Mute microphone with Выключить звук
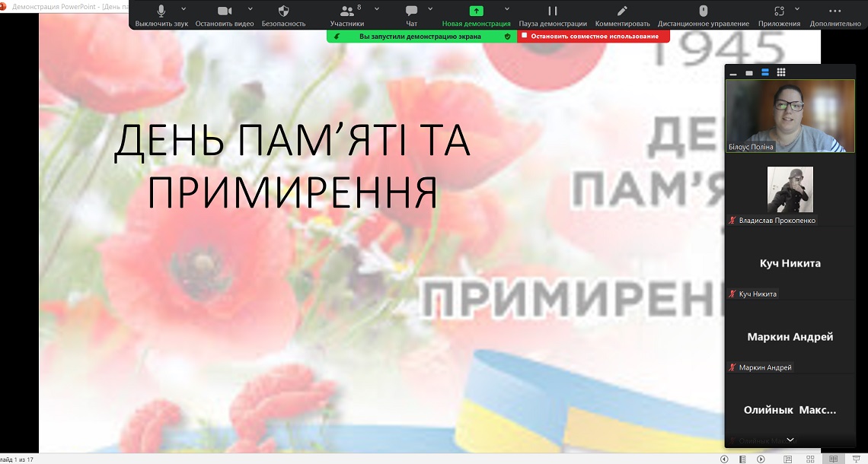 click(161, 15)
